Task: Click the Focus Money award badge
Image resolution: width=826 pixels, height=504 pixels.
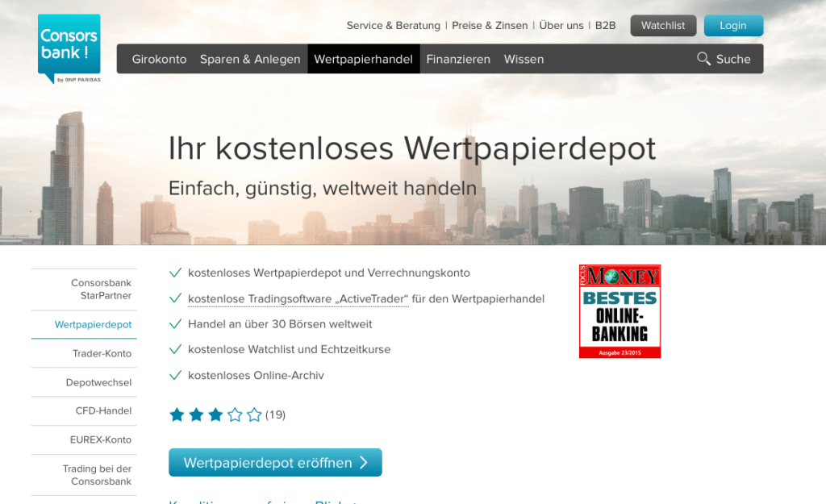Action: click(x=620, y=311)
